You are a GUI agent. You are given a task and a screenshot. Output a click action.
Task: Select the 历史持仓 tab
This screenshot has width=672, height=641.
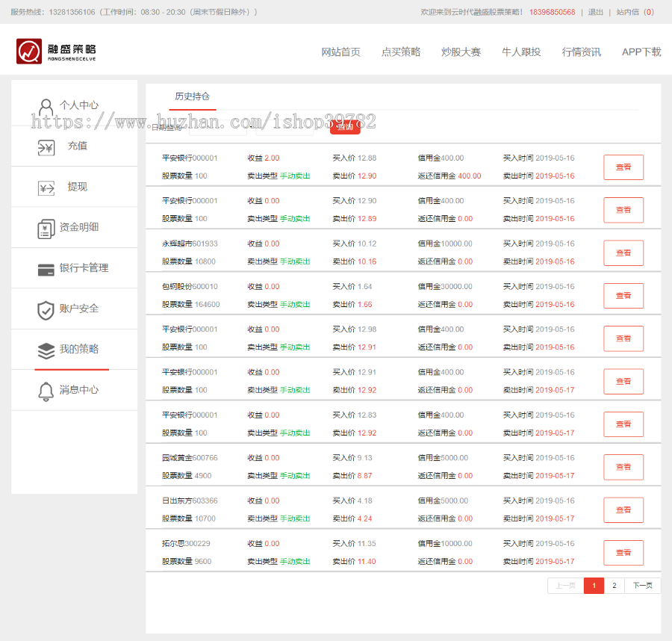192,96
